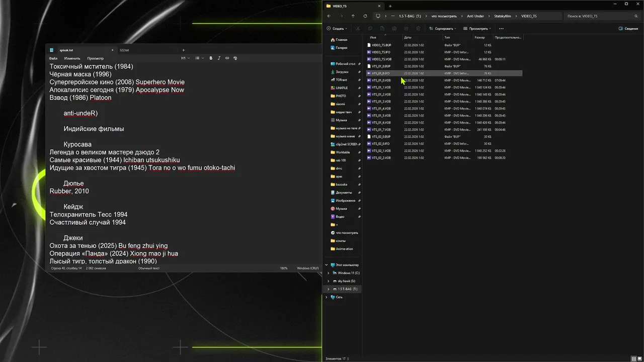
Task: Collapse Этот компьютер tree node
Action: pos(327,265)
